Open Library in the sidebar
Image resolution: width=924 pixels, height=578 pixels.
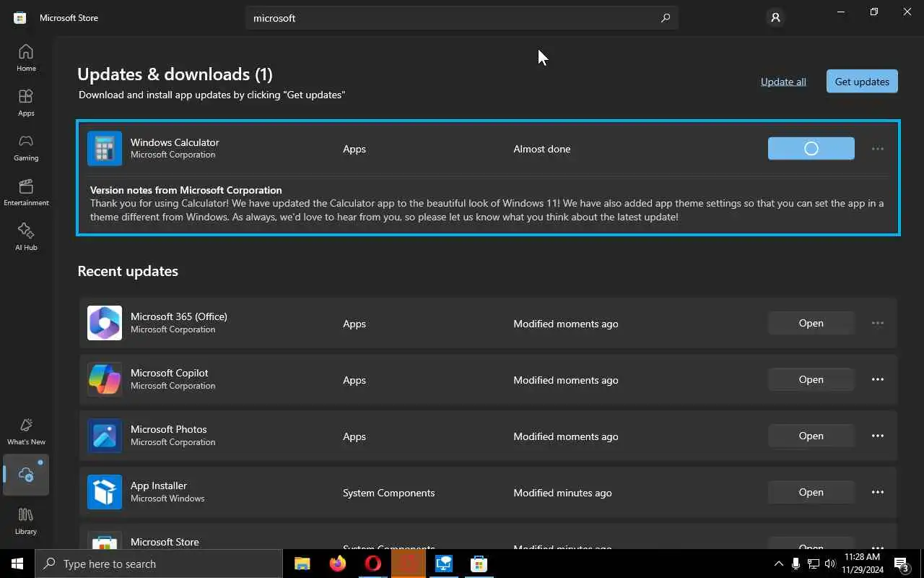[x=26, y=521]
